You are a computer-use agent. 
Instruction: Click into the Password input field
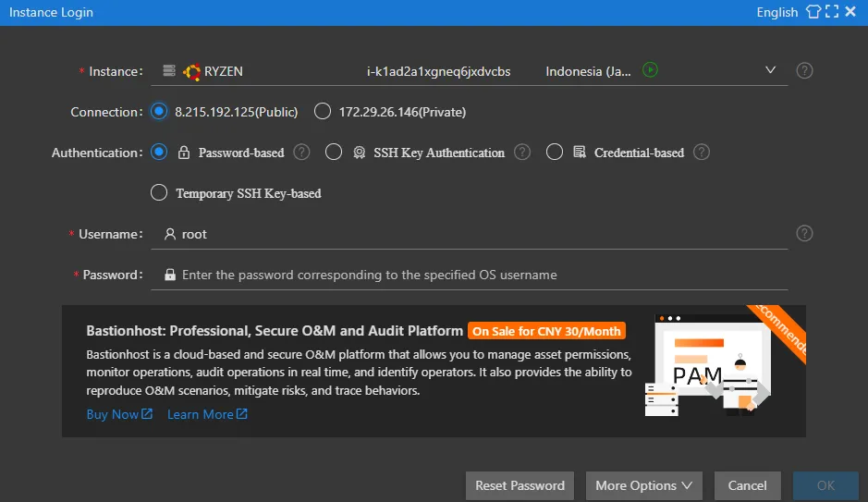pos(462,275)
